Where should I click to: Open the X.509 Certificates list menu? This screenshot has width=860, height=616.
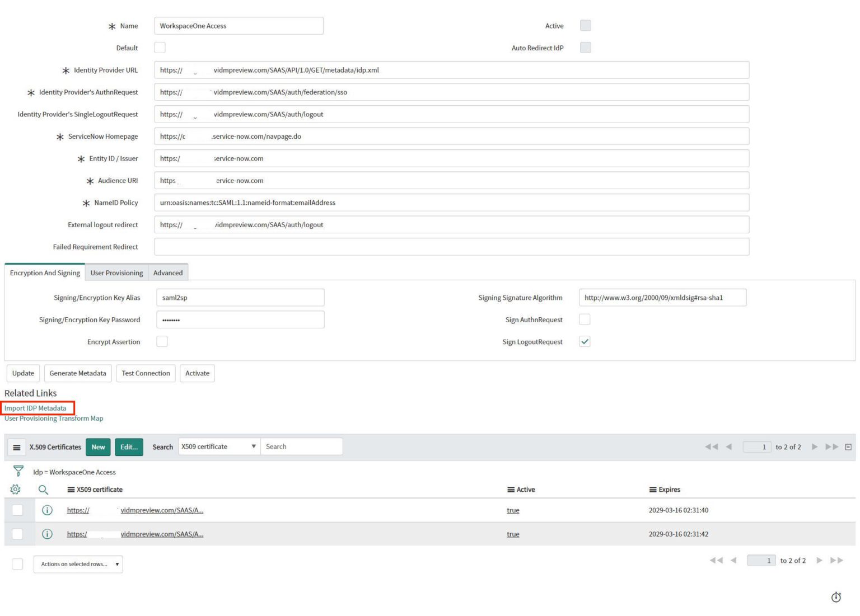pos(16,446)
